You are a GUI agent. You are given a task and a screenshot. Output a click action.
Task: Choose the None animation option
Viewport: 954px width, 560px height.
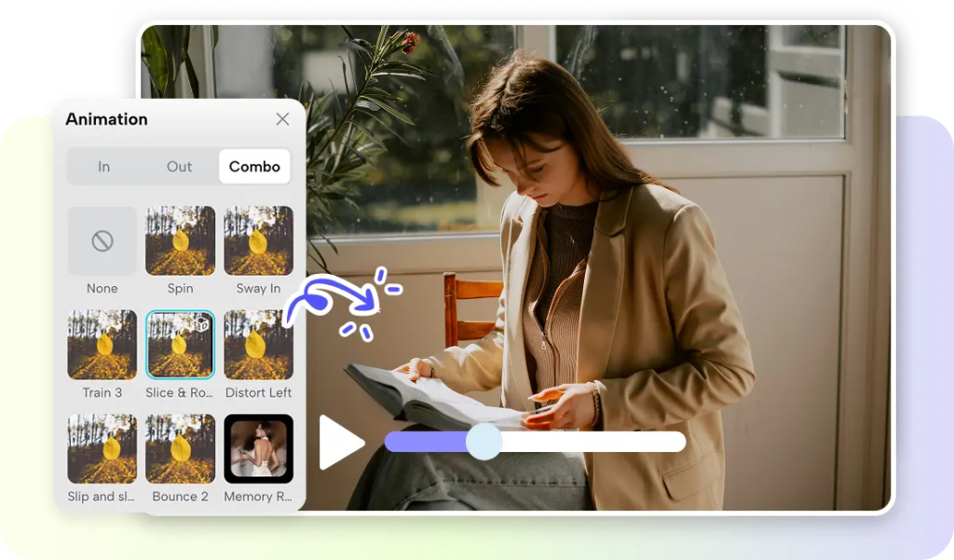click(102, 241)
